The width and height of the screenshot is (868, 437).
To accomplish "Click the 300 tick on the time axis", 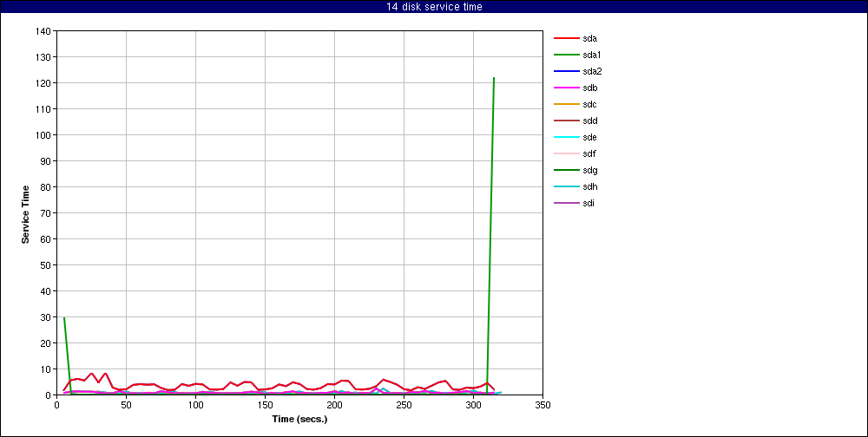I will (473, 405).
